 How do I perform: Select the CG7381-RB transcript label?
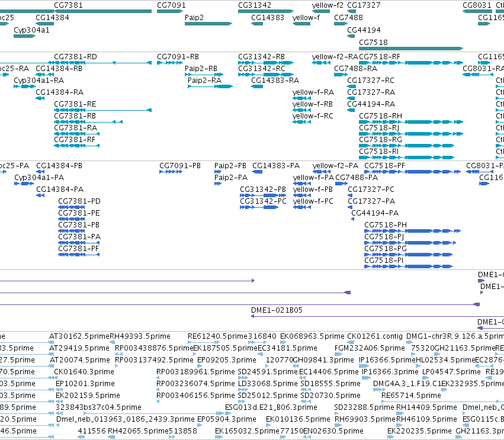[x=75, y=116]
